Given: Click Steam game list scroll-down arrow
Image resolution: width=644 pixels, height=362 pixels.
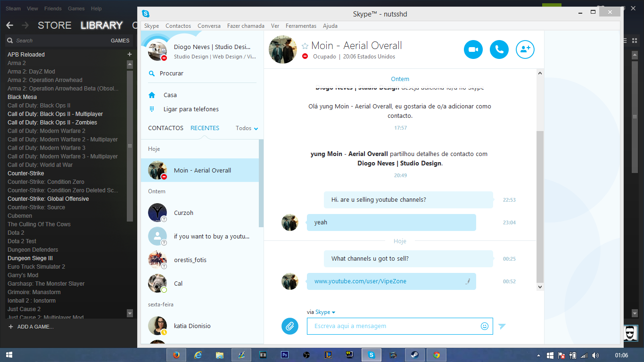Looking at the screenshot, I should [x=130, y=313].
